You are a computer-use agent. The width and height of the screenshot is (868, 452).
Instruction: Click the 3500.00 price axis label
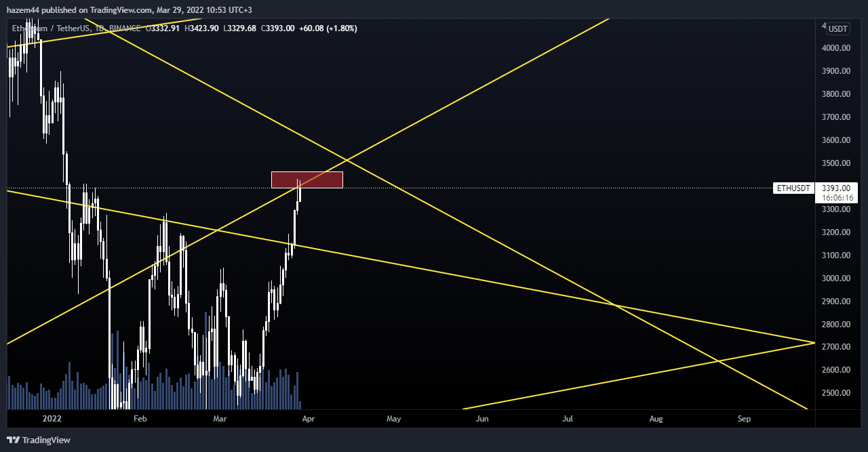click(836, 163)
